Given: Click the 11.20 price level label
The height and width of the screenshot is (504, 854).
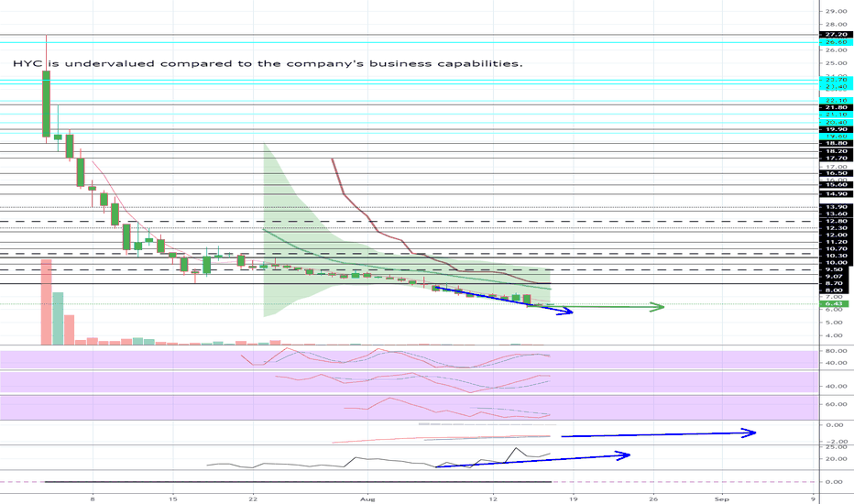Looking at the screenshot, I should pyautogui.click(x=836, y=241).
